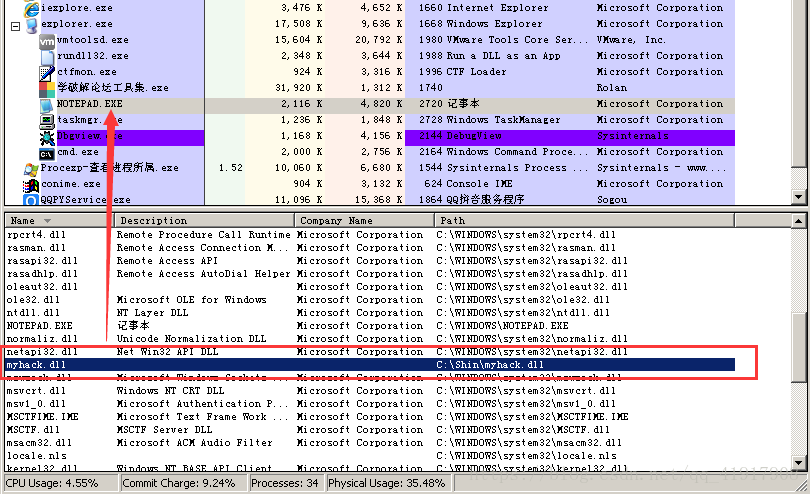Viewport: 810px width, 494px height.
Task: Click the rundll32.exe process icon
Action: pos(47,56)
